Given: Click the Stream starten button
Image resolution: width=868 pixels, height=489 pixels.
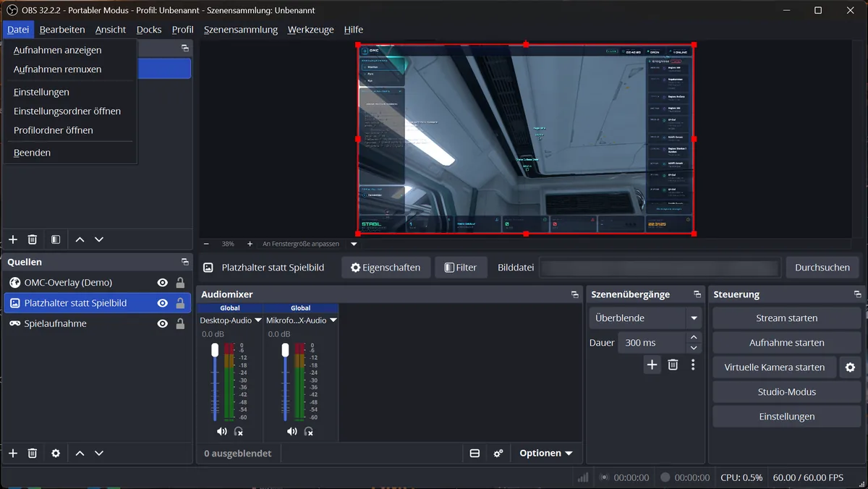Looking at the screenshot, I should point(787,318).
